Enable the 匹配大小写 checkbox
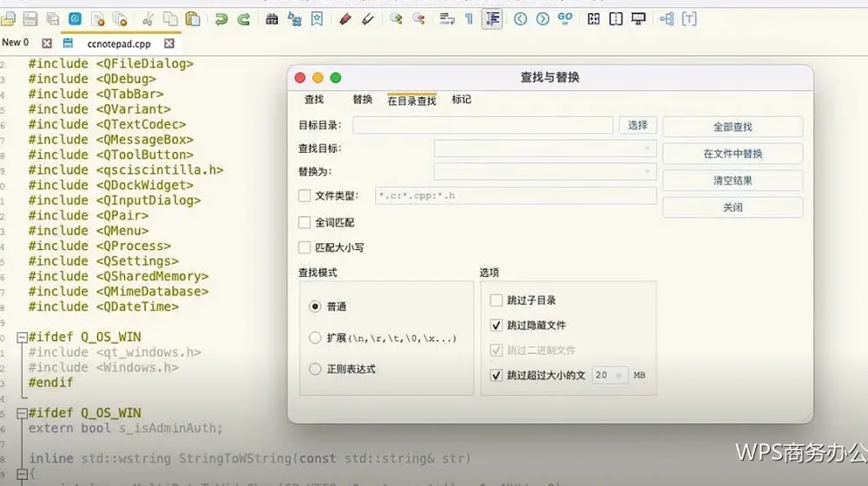This screenshot has height=486, width=868. click(x=305, y=247)
